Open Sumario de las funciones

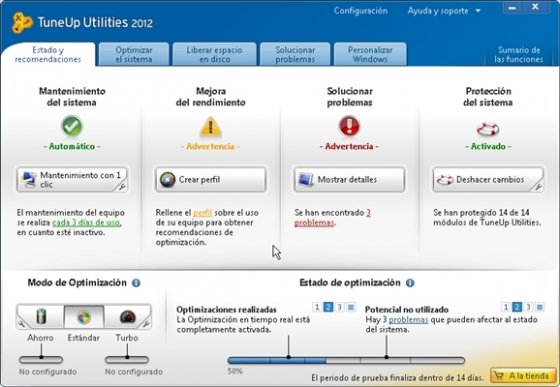[x=519, y=55]
